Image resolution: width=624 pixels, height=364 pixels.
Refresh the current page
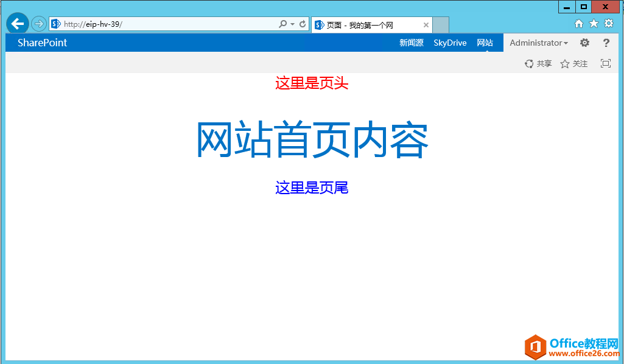tap(303, 23)
